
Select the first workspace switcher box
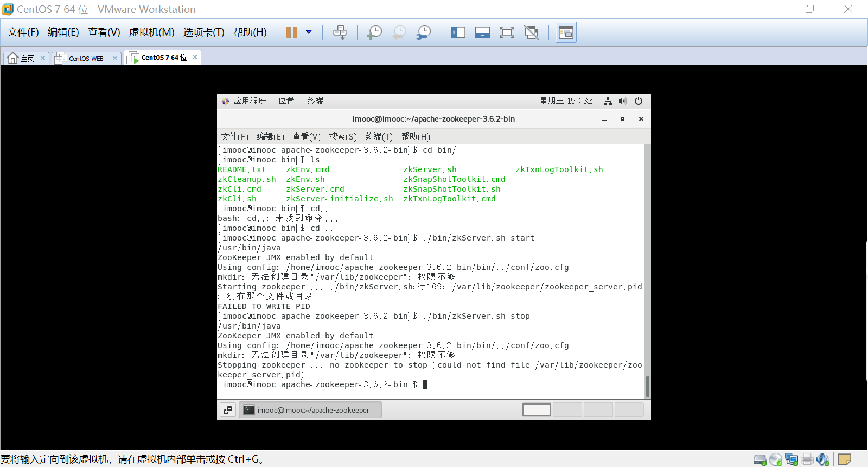tap(537, 410)
